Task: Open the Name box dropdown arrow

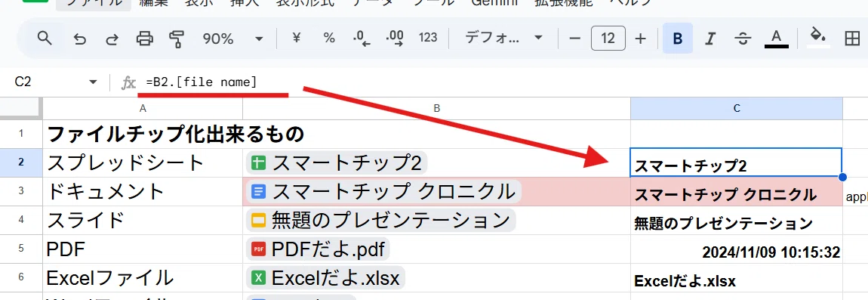Action: click(x=92, y=82)
